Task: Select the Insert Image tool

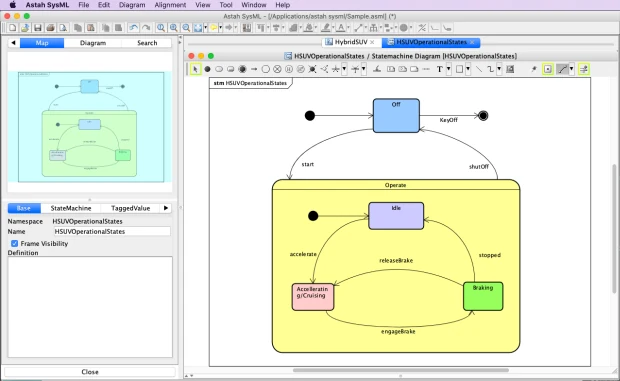Action: (510, 69)
